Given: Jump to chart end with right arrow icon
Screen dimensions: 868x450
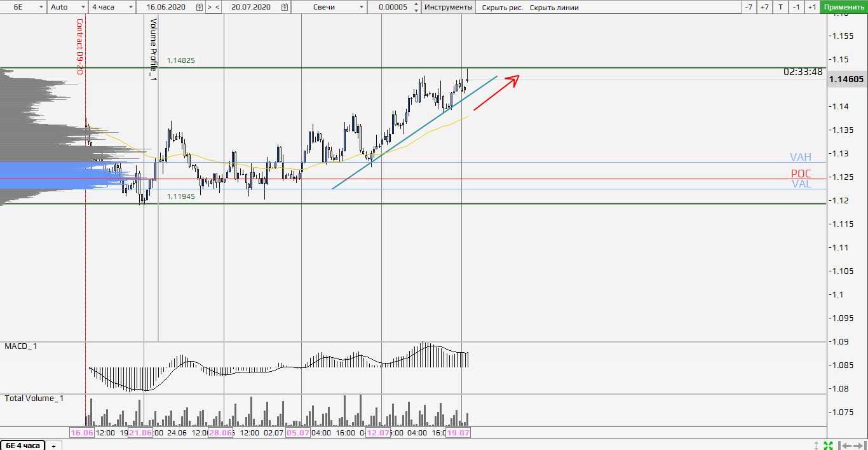Looking at the screenshot, I should pyautogui.click(x=858, y=445).
